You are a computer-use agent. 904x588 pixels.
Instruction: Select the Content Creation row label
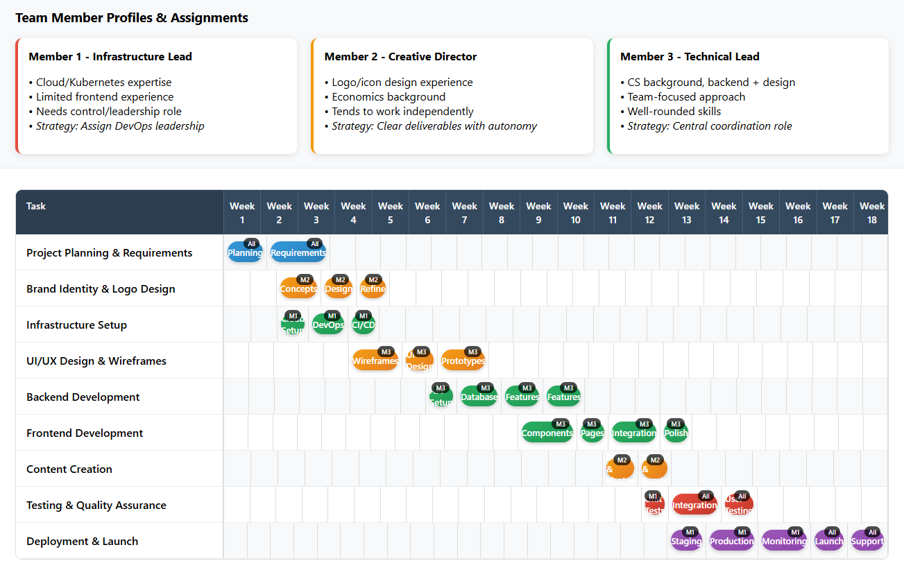69,469
